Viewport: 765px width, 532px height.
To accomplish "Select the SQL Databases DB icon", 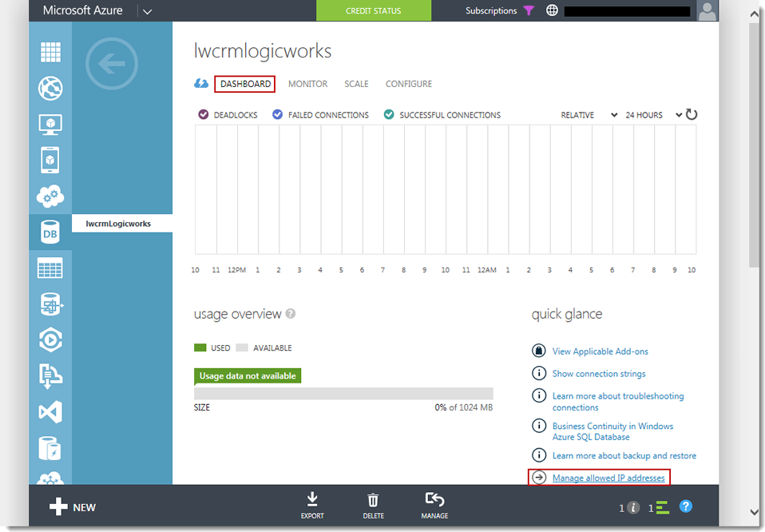I will (x=50, y=232).
